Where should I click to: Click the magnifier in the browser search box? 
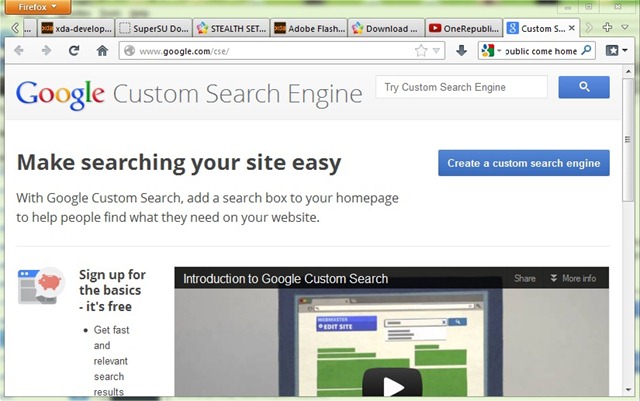click(x=586, y=50)
